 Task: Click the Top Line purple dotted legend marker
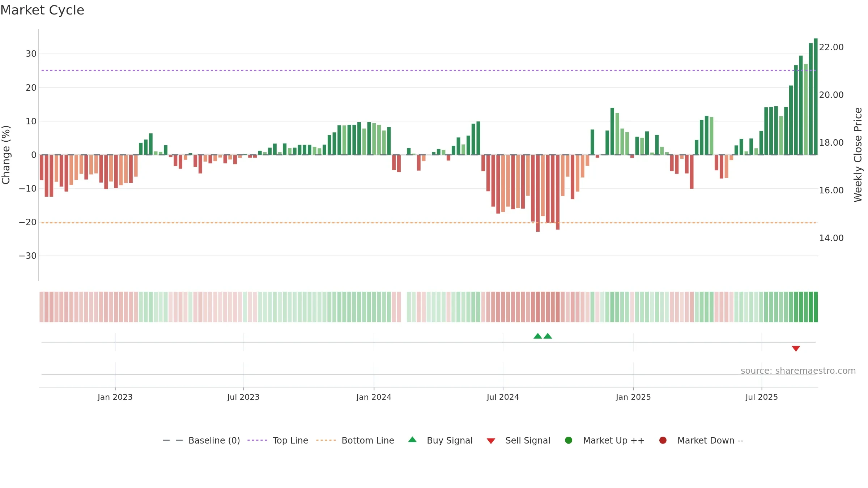point(257,440)
